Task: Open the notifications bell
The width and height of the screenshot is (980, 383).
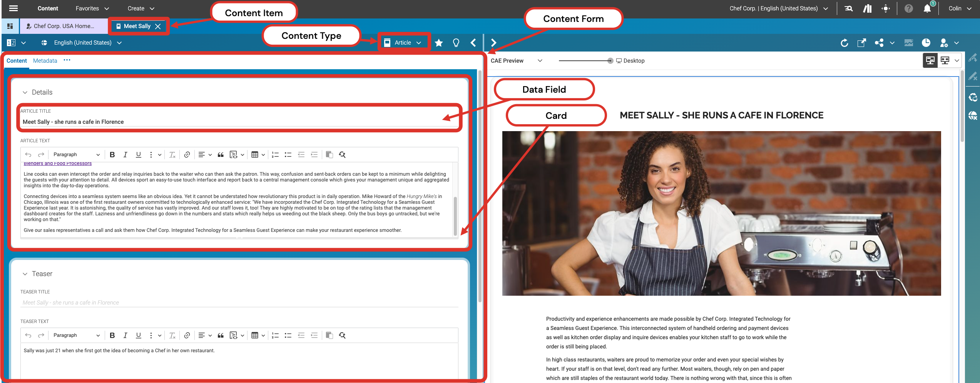Action: (x=927, y=8)
